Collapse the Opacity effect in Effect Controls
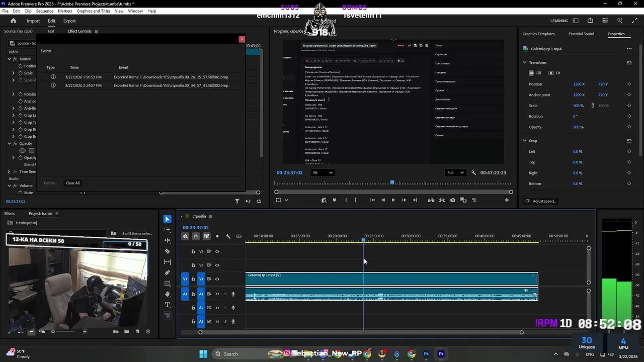Viewport: 644px width, 362px height. point(9,143)
